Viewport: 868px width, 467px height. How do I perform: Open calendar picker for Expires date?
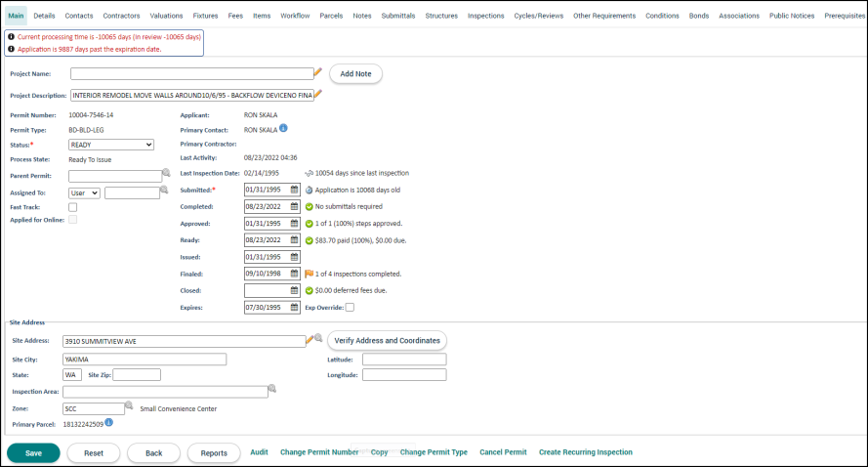pos(294,308)
